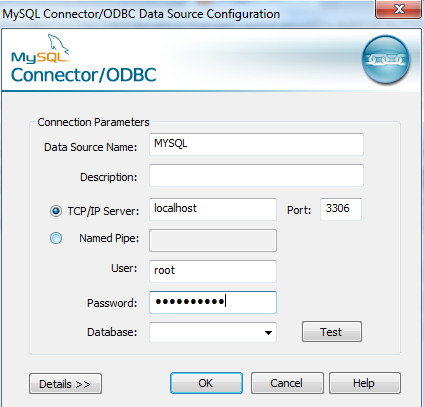This screenshot has height=407, width=424.
Task: Confirm settings with the OK button
Action: pos(206,383)
